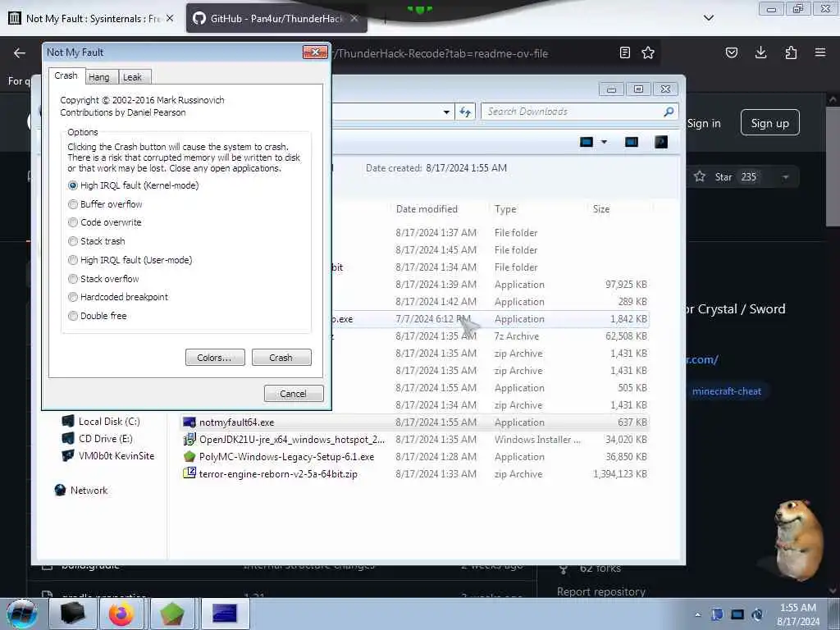840x630 pixels.
Task: Open the Crash tab in Not My Fault
Action: [x=66, y=75]
